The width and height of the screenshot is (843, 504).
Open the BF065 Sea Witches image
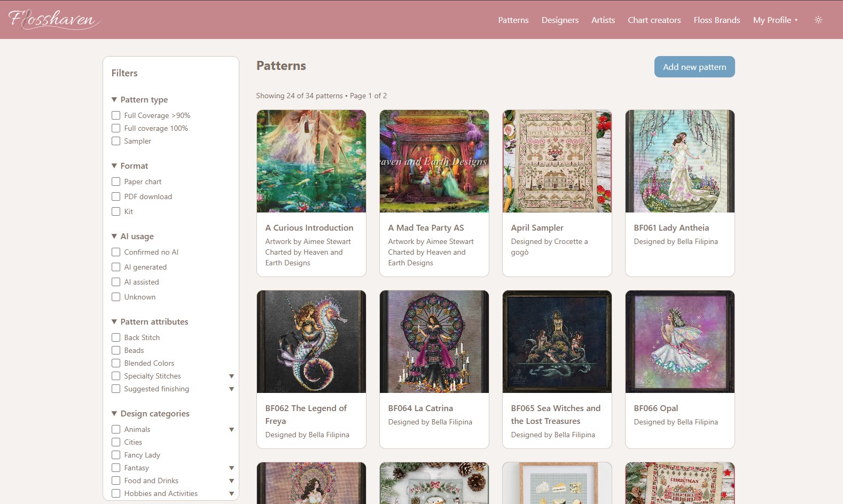click(x=557, y=342)
